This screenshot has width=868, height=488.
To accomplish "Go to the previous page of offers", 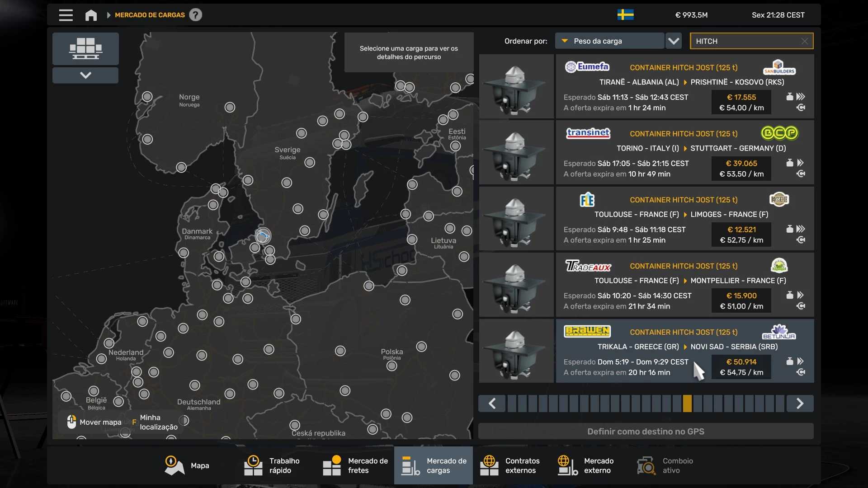I will point(492,404).
